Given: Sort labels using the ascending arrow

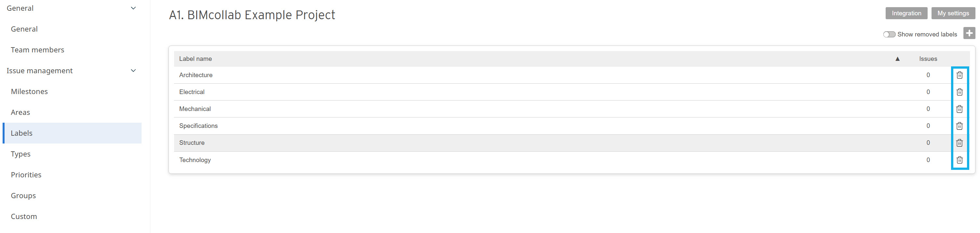Looking at the screenshot, I should point(897,59).
